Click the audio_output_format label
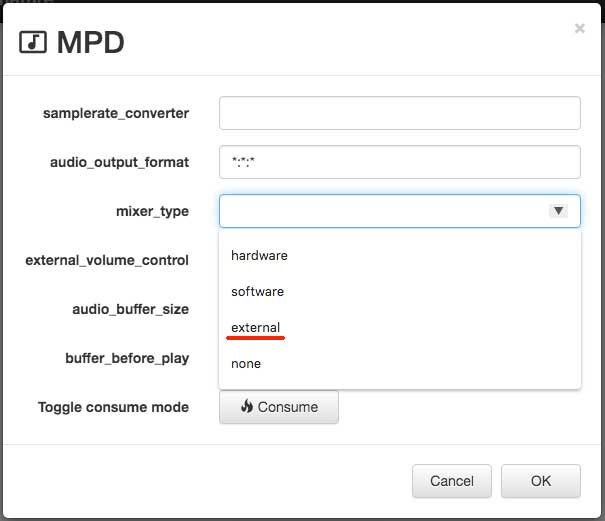This screenshot has width=605, height=521. coord(120,162)
